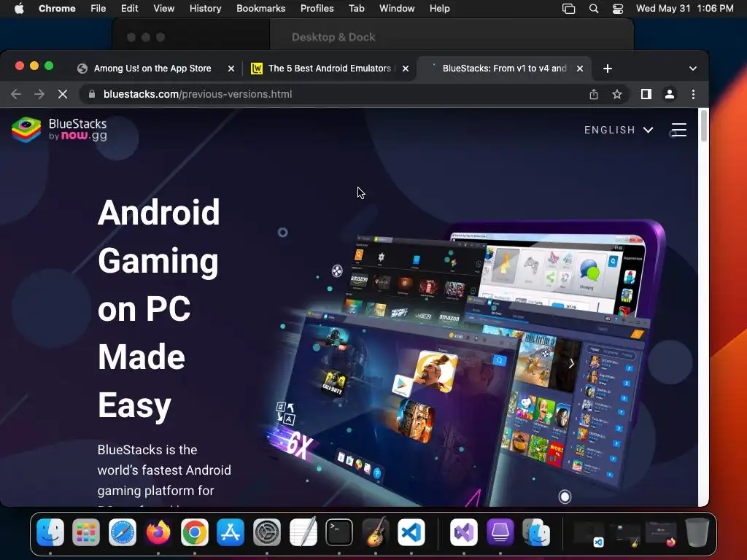Open the ENGLISH language dropdown
The width and height of the screenshot is (747, 560).
coord(619,130)
